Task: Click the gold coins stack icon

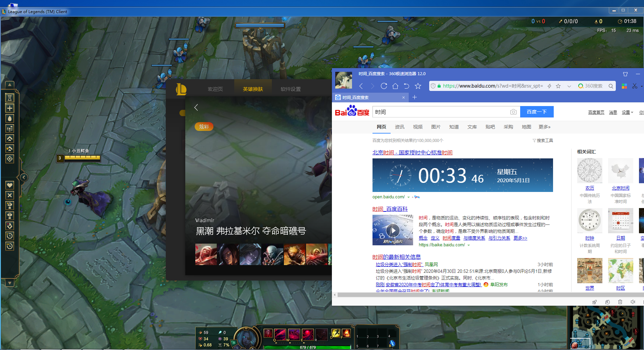Action: tap(10, 128)
